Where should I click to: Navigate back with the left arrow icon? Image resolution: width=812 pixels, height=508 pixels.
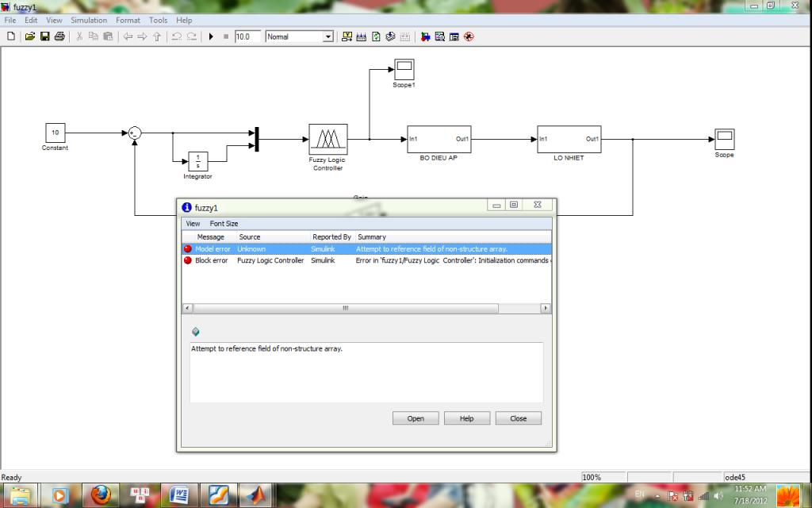tap(128, 37)
